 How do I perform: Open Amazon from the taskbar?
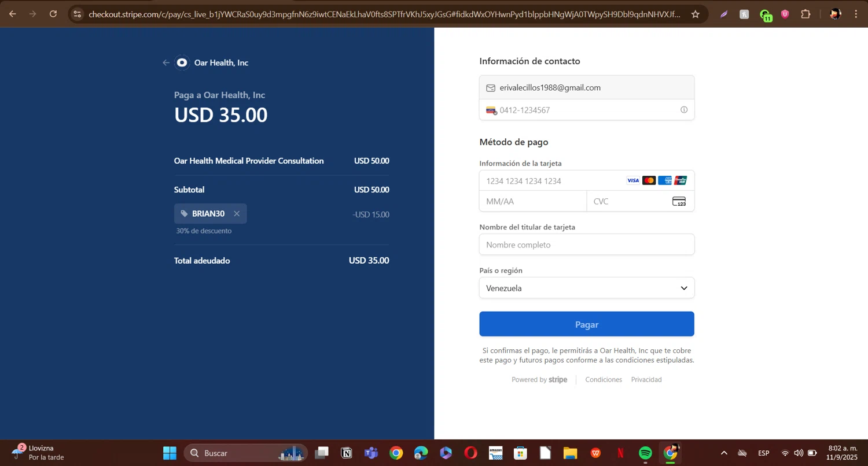[495, 453]
